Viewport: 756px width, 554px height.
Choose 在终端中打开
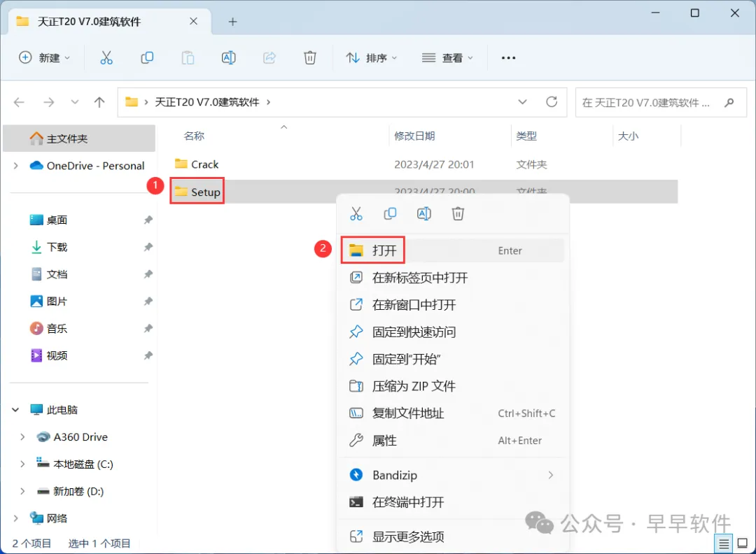pyautogui.click(x=452, y=502)
